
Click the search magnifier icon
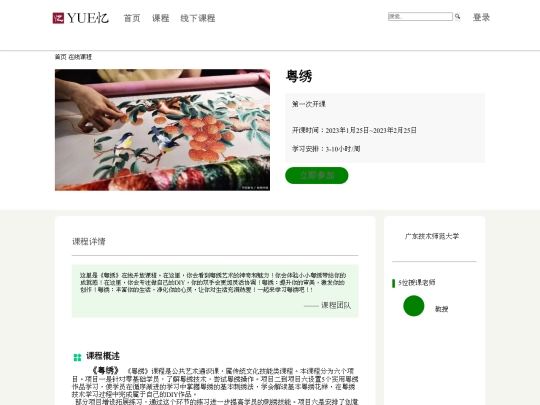pyautogui.click(x=457, y=16)
